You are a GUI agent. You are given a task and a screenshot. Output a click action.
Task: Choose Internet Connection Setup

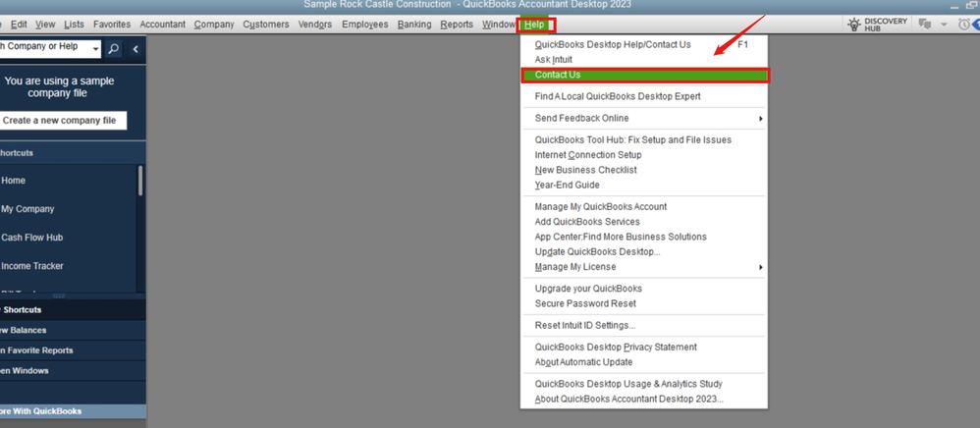click(x=644, y=155)
